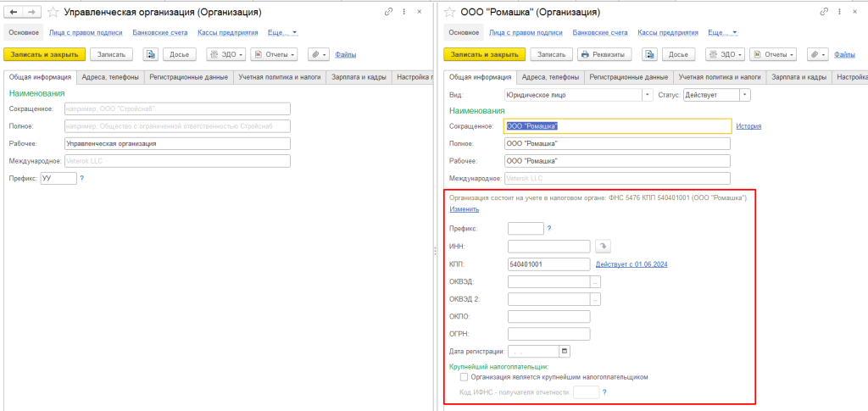
Task: Click the help question mark beside Префикс in Ромашка
Action: click(549, 229)
